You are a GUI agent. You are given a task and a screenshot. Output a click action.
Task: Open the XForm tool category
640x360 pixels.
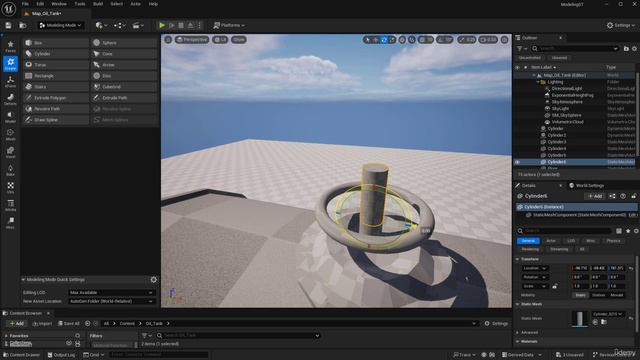point(10,82)
